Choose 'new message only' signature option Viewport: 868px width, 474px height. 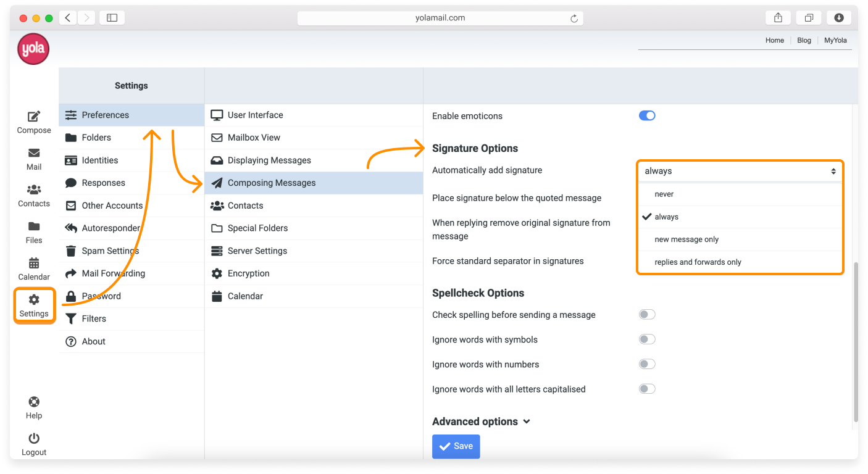[686, 239]
